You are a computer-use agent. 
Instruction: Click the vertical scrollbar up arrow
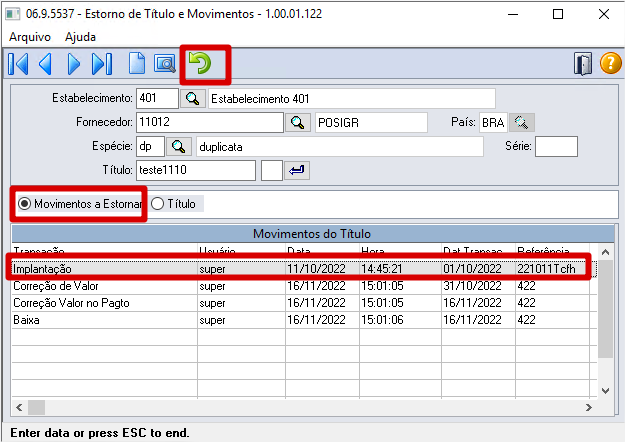click(605, 252)
